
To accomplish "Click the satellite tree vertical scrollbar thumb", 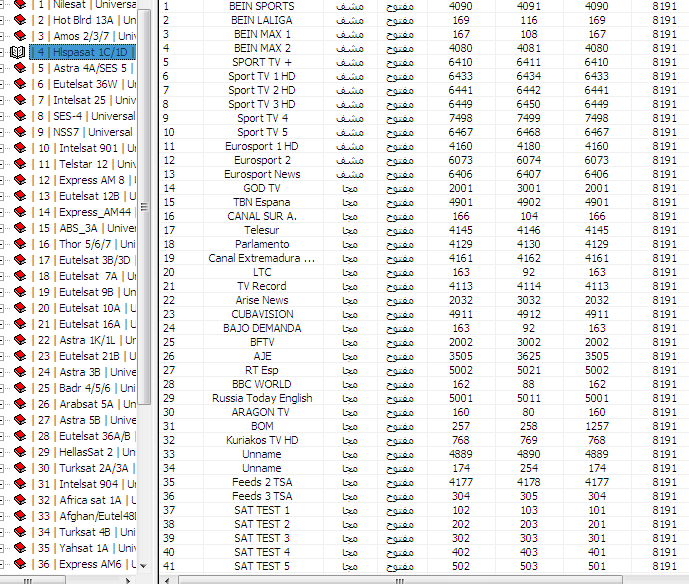I will coord(144,207).
